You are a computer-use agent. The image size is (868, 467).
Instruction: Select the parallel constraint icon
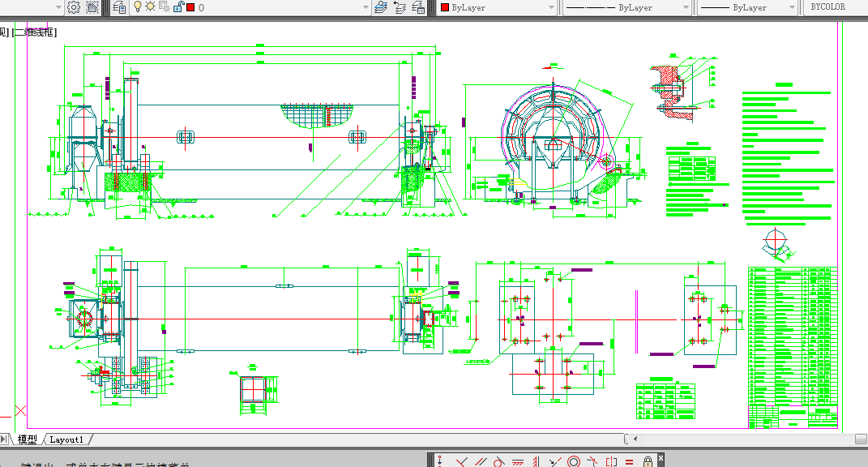point(480,461)
